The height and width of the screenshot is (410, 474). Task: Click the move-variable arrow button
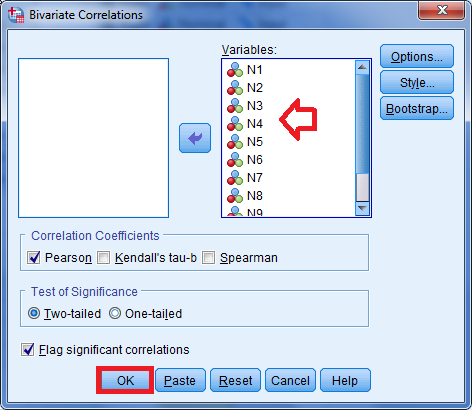[195, 138]
